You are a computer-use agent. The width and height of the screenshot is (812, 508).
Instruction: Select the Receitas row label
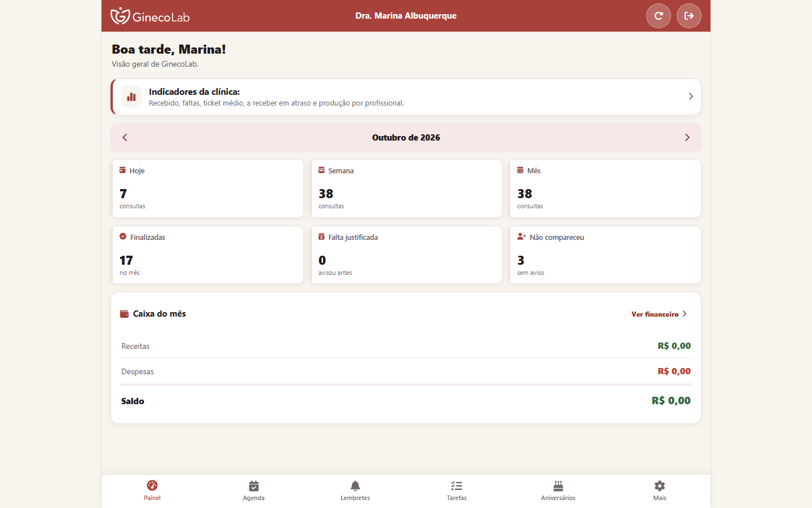point(135,346)
